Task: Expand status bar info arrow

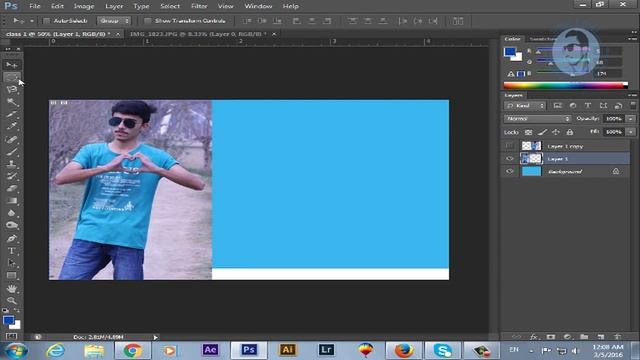Action: [x=156, y=337]
